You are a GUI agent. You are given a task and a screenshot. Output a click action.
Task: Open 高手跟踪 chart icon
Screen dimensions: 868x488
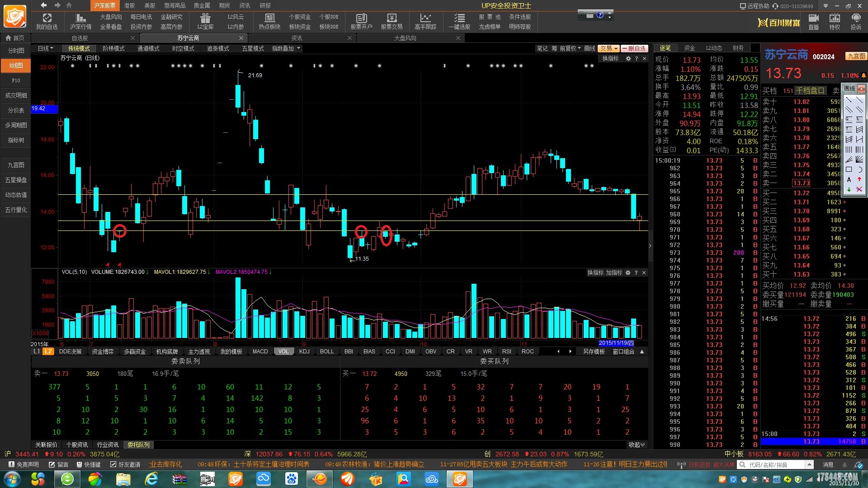pos(425,21)
